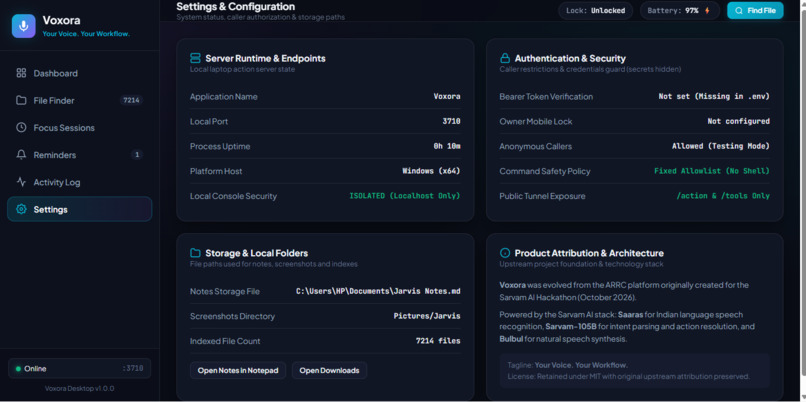
Task: Click Fixed Allowlist (No Shell) text
Action: point(712,171)
